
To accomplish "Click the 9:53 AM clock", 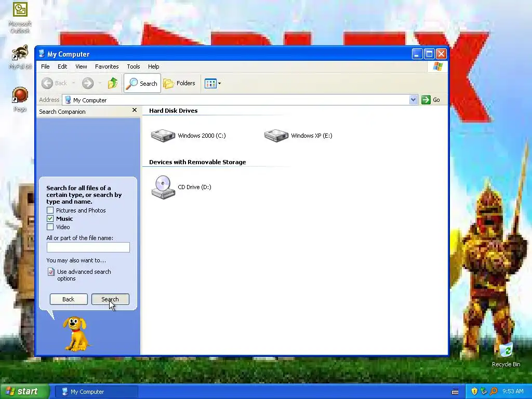I will tap(513, 391).
